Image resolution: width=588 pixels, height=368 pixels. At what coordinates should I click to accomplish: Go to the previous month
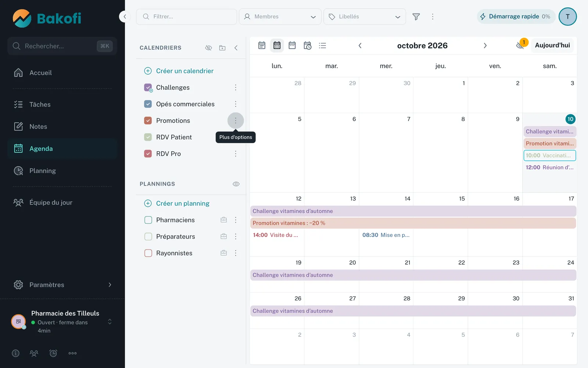[360, 45]
